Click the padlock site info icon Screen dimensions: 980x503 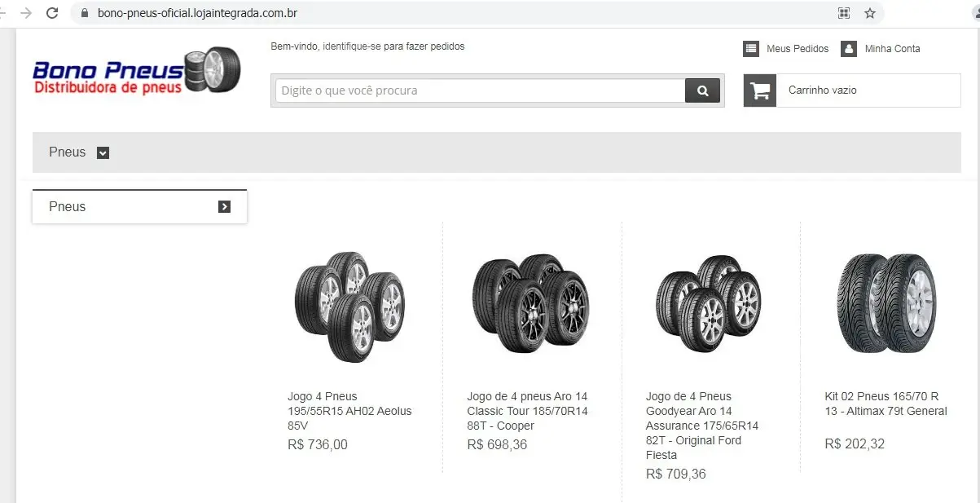tap(83, 13)
